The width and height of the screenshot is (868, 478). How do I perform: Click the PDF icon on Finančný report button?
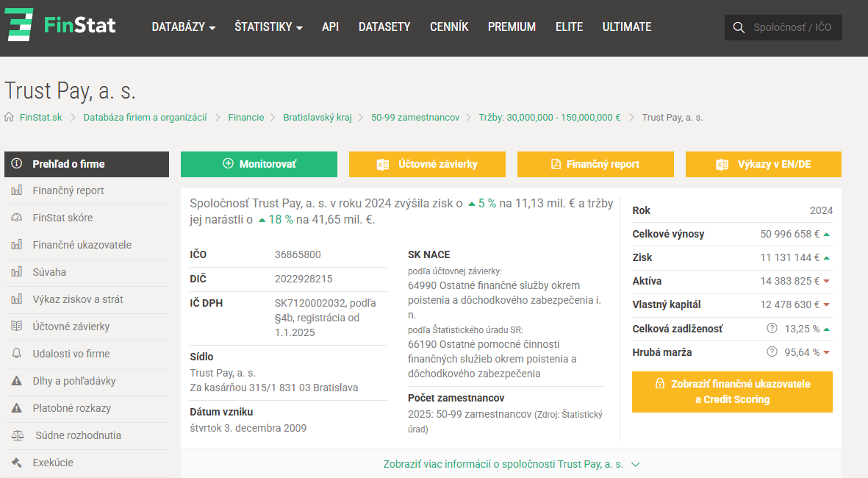coord(556,164)
